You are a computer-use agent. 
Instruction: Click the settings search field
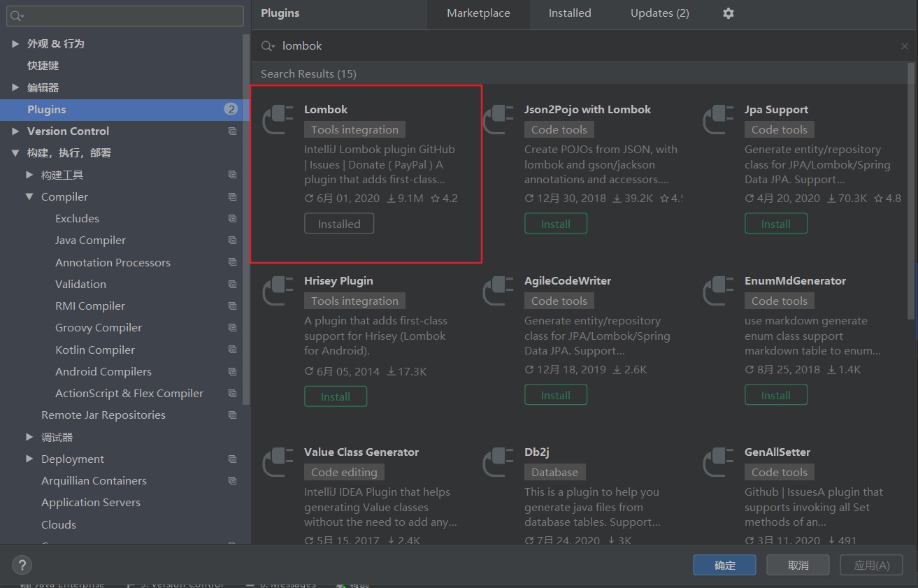[125, 16]
